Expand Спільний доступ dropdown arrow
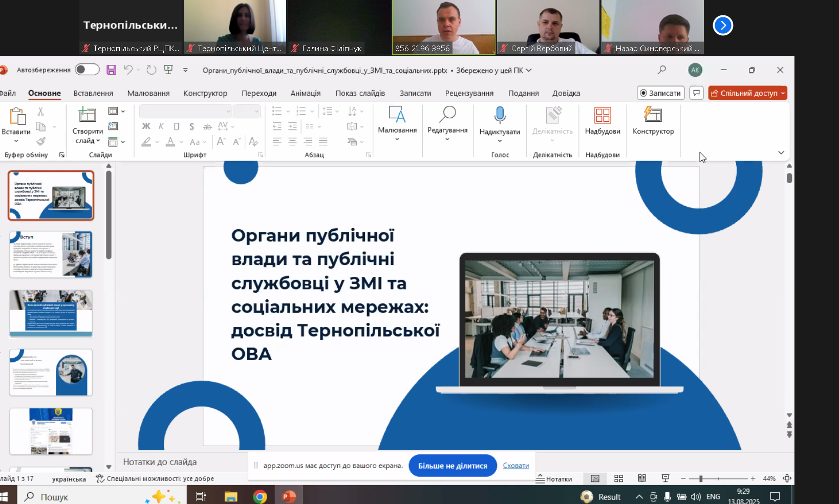This screenshot has height=504, width=839. (x=783, y=93)
